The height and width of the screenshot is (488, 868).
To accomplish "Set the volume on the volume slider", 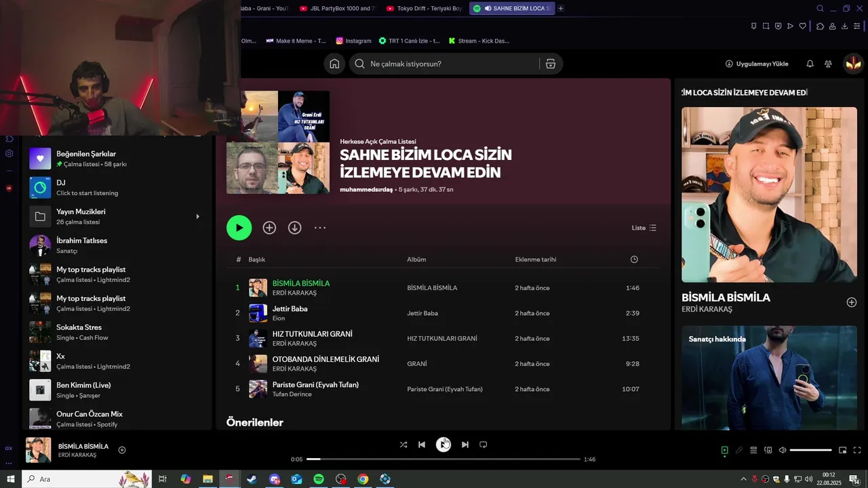I will point(811,450).
